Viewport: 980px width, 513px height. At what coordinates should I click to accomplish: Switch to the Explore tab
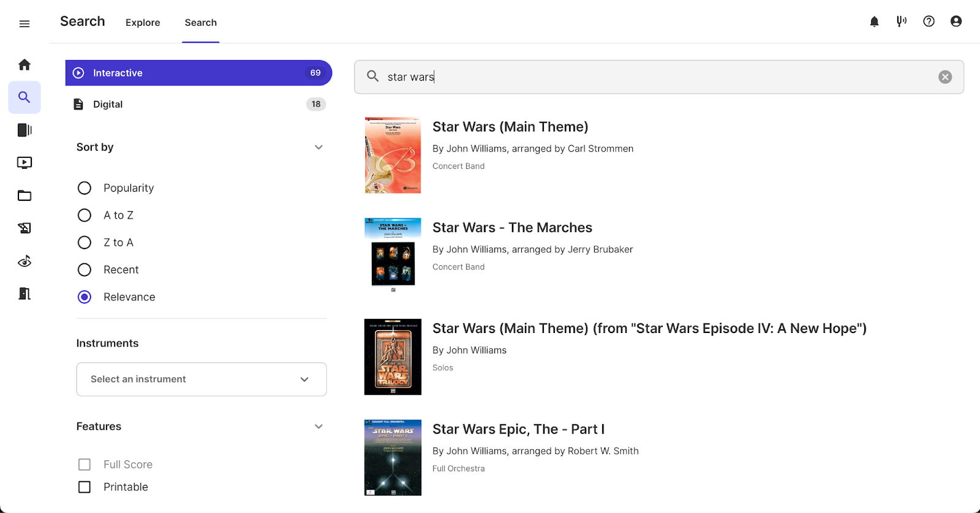[143, 23]
